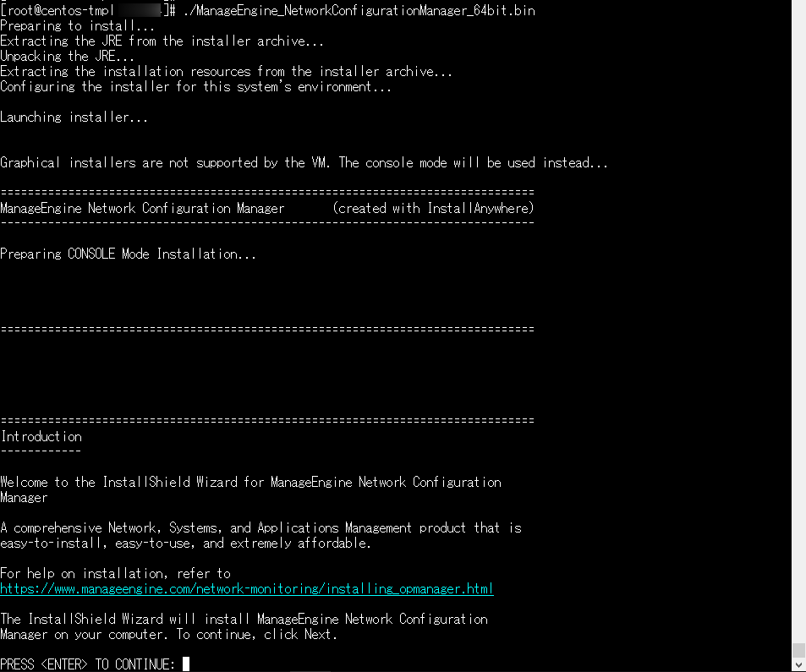Click the scrollbar down arrow
806x672 pixels.
tap(798, 666)
